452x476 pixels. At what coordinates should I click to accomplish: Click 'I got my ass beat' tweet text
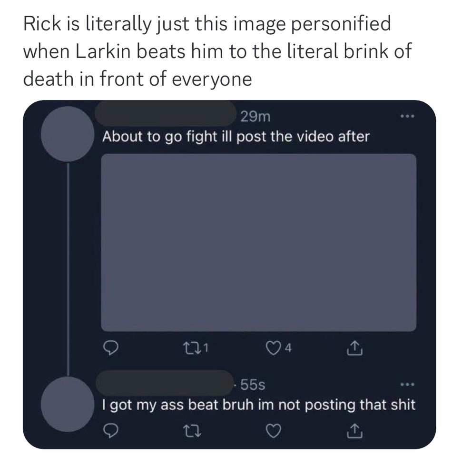tap(258, 405)
